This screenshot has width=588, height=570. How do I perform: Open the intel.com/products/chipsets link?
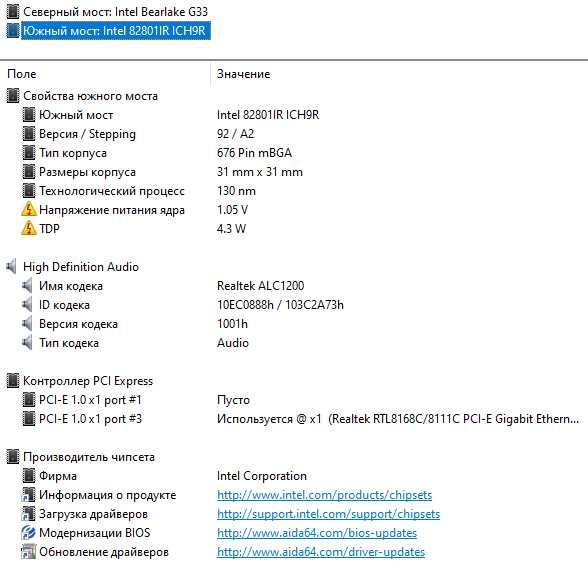324,495
